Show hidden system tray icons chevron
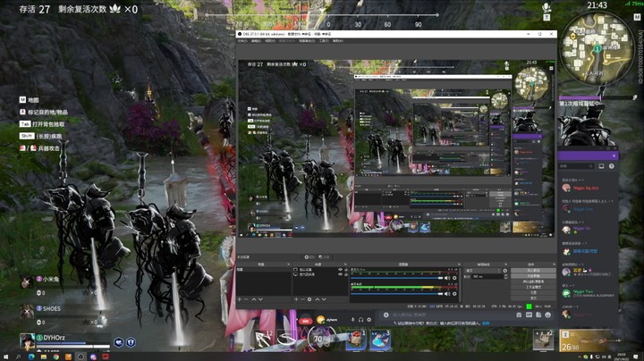This screenshot has height=361, width=644. [580, 357]
